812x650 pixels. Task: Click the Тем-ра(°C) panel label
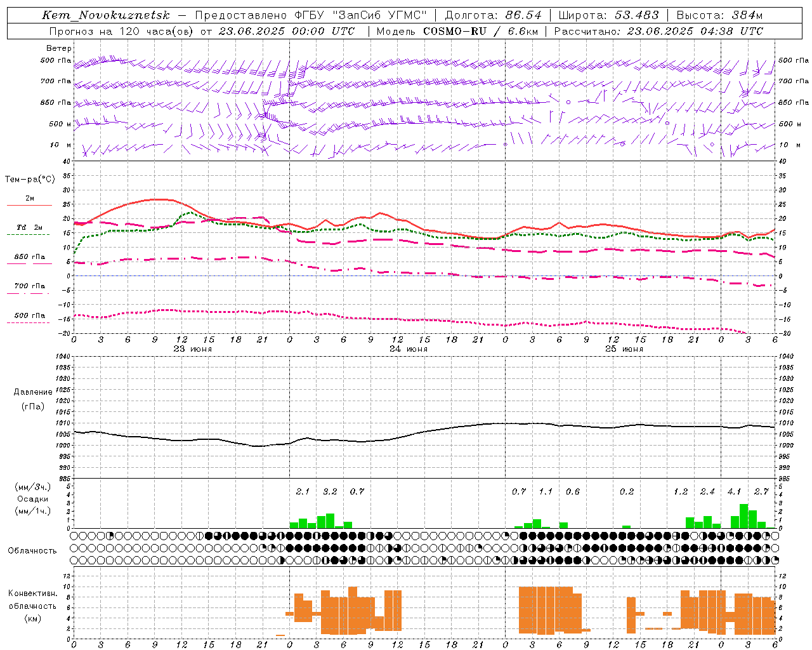click(x=30, y=180)
